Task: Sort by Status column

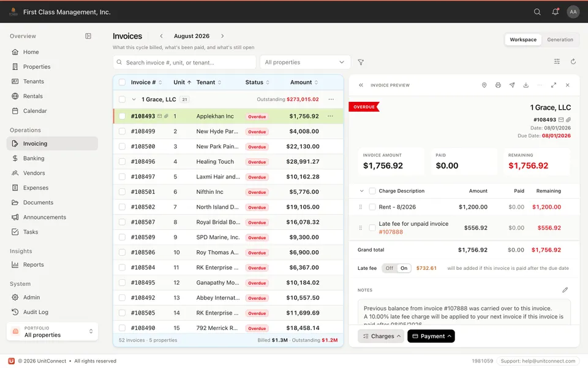Action: tap(257, 82)
